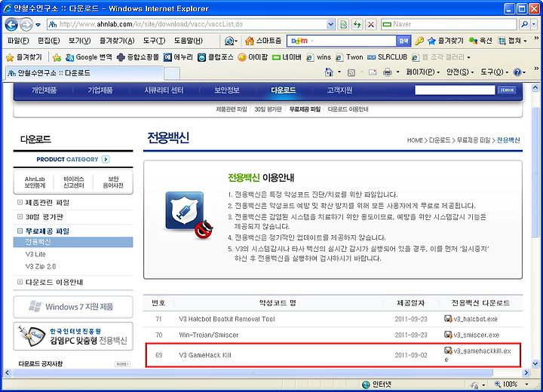Select the 안철수연구소 :: 다운로드 tab
This screenshot has width=543, height=392.
pos(84,72)
